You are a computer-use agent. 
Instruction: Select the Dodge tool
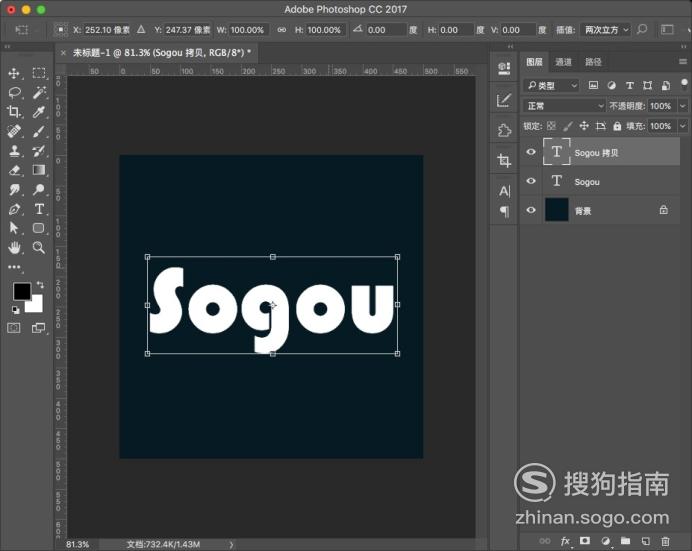[39, 189]
